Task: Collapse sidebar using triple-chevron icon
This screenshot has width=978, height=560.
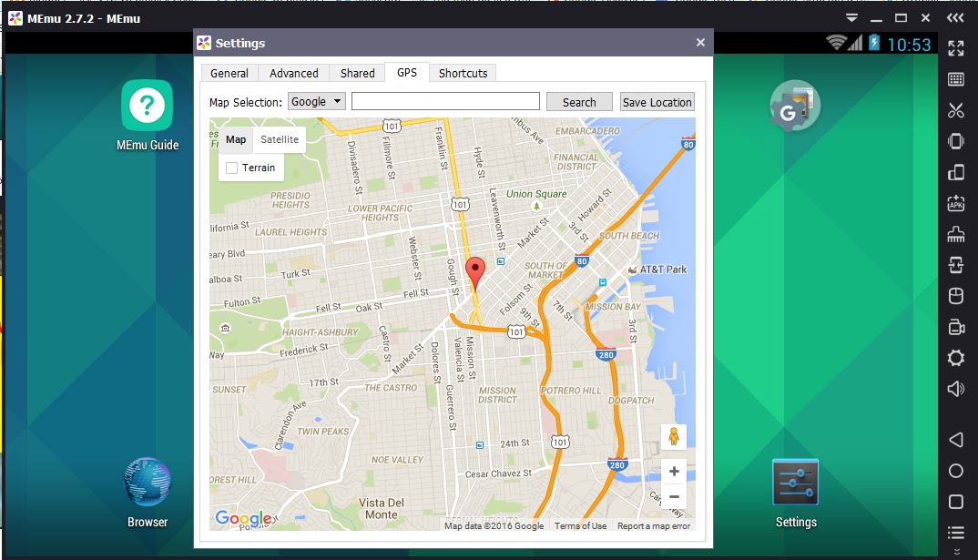Action: [x=955, y=18]
